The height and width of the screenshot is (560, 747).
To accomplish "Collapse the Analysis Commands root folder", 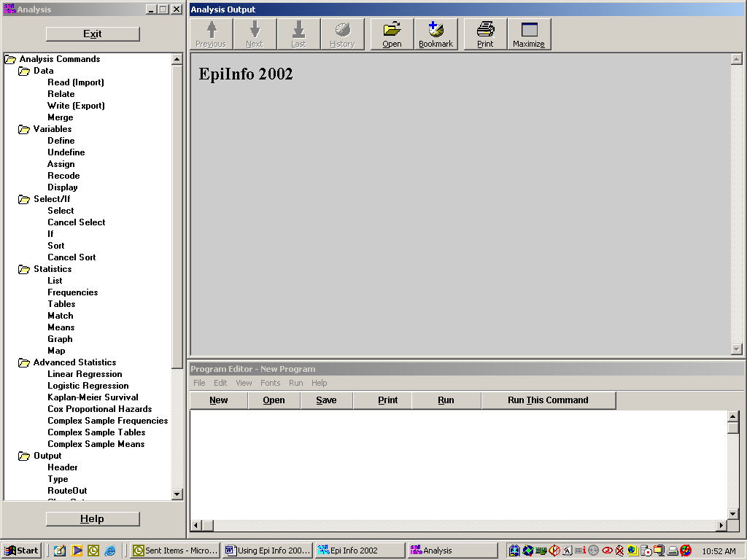I will (10, 59).
